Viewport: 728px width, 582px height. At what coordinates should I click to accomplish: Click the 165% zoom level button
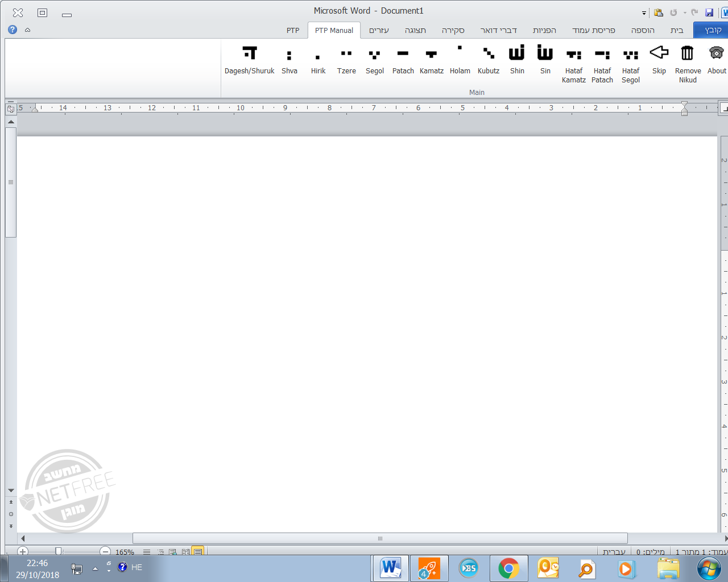pos(125,552)
